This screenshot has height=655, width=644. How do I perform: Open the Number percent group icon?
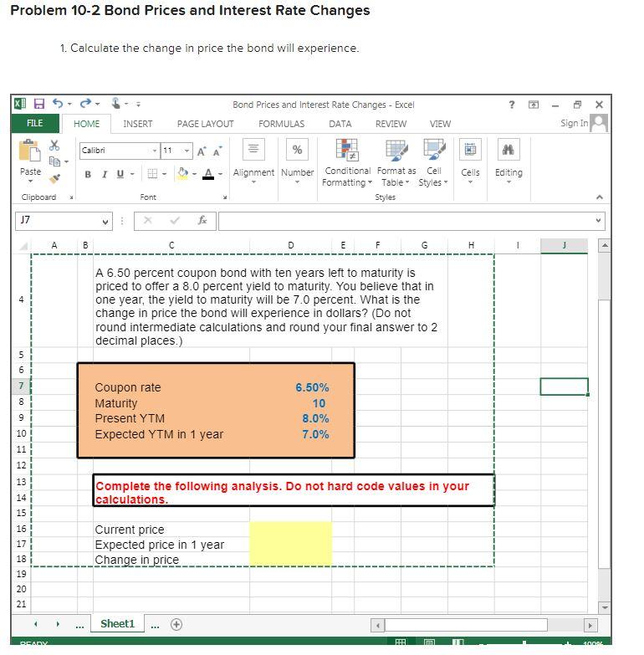coord(298,150)
